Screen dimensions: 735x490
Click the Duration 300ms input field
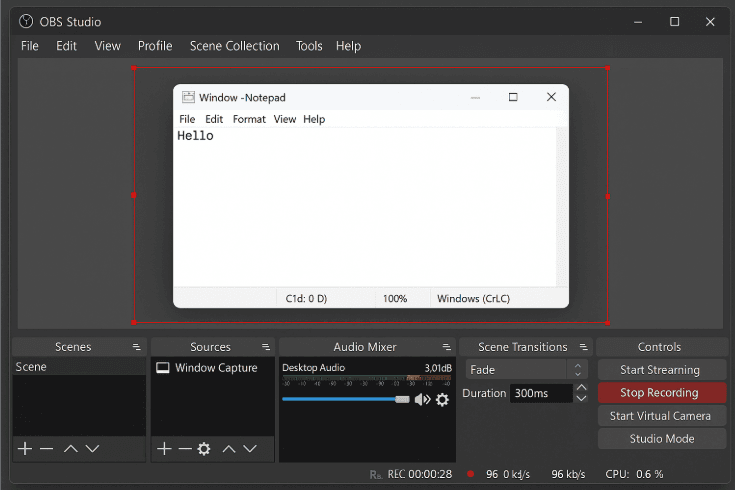pyautogui.click(x=541, y=393)
